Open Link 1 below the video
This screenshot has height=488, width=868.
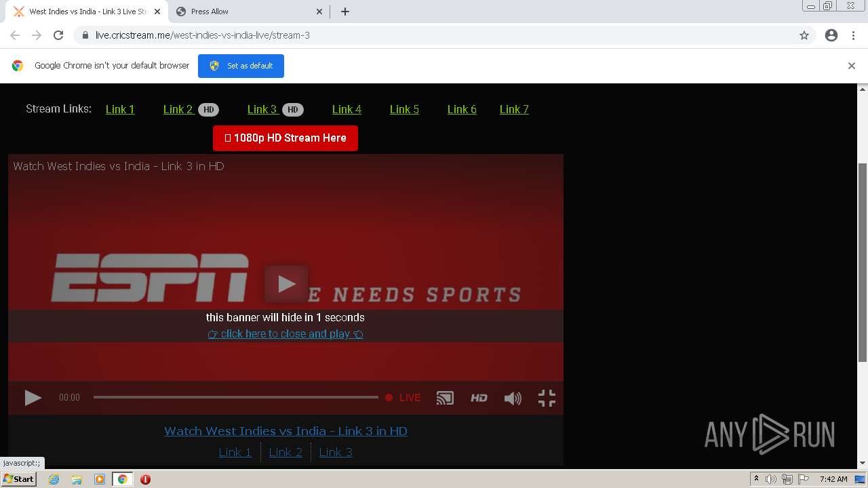(235, 452)
